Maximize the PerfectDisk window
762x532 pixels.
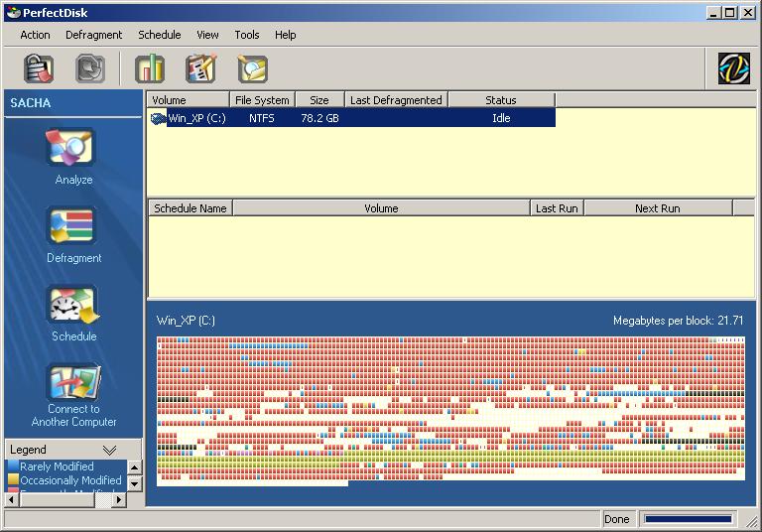730,13
